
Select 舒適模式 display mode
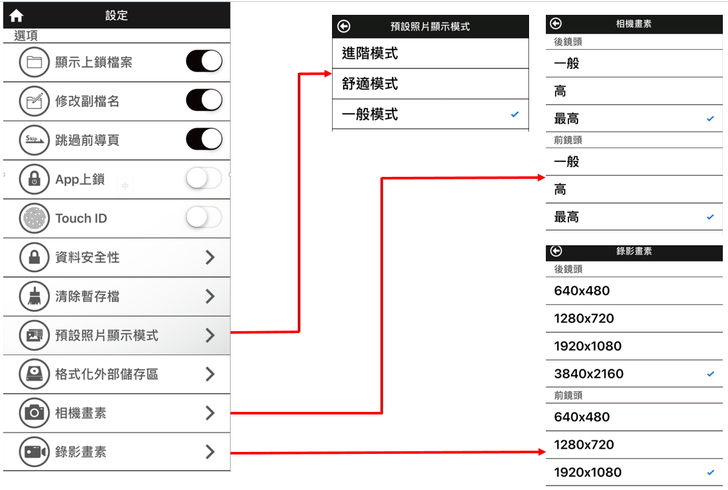click(430, 84)
